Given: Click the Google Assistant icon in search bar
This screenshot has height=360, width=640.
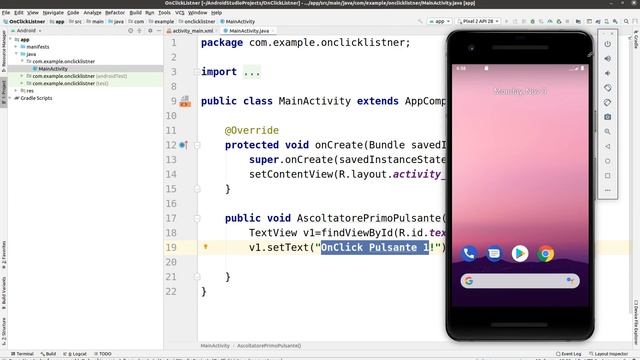Looking at the screenshot, I should (570, 280).
